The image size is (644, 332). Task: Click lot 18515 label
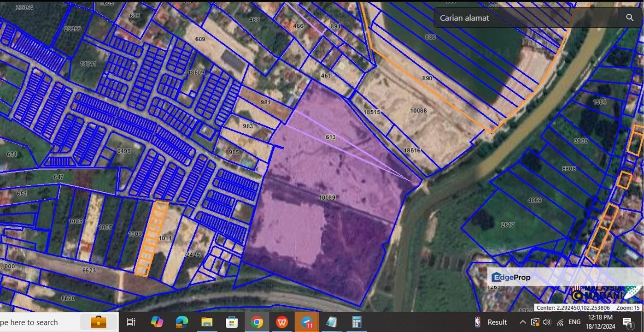(x=372, y=112)
